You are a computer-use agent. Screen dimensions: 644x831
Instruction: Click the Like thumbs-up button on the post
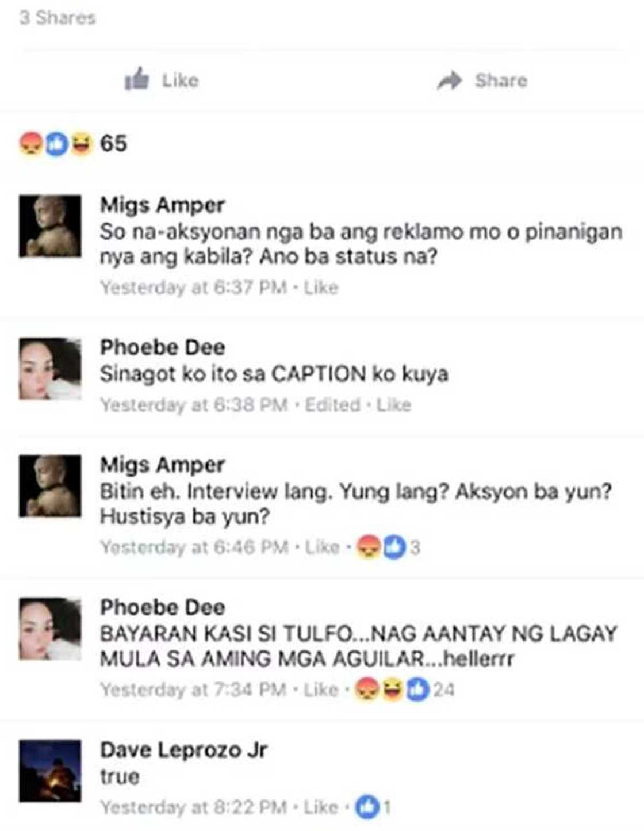(x=162, y=80)
